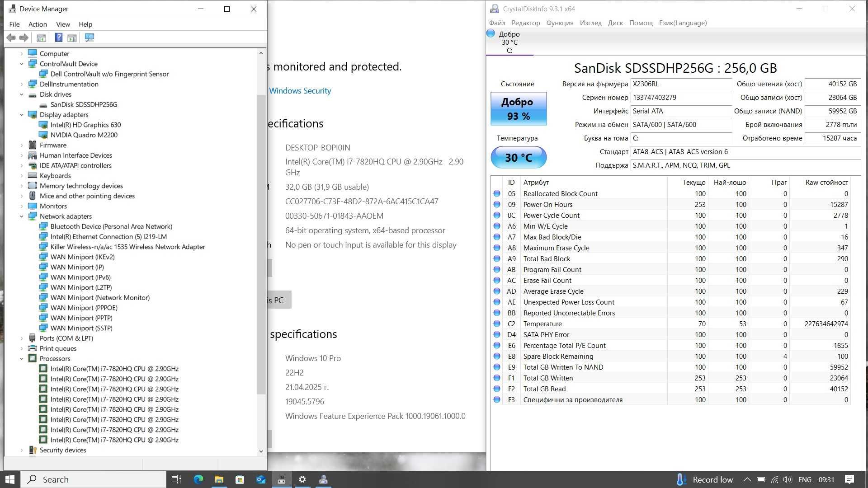Click the Добро 93 % health status button
This screenshot has height=488, width=868.
point(519,109)
